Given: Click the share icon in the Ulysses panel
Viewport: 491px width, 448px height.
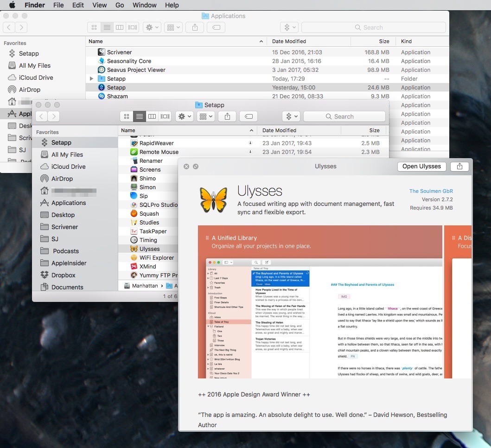Looking at the screenshot, I should pos(459,166).
